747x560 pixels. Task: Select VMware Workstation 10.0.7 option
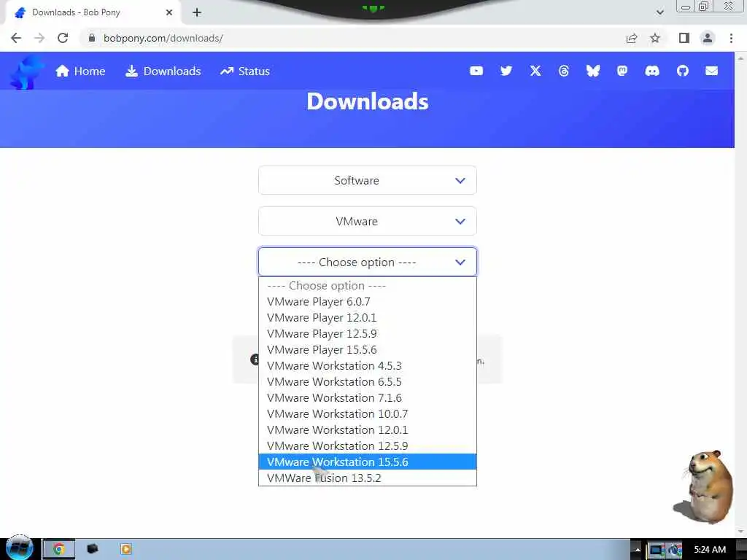[368, 414]
